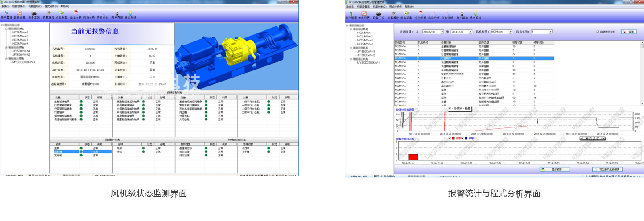Expand the 风机机号 combo box
Screen dimensions: 644x221
[x=550, y=32]
